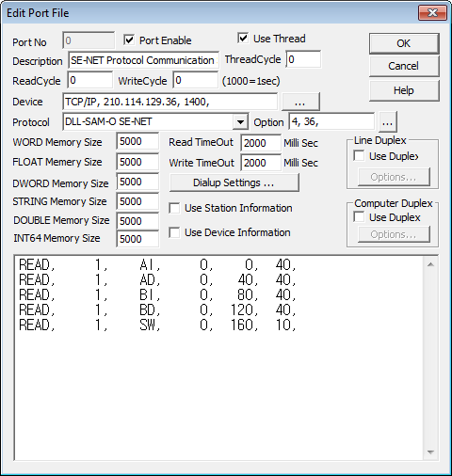This screenshot has width=452, height=476.
Task: Expand the Protocol dropdown list
Action: pyautogui.click(x=240, y=122)
